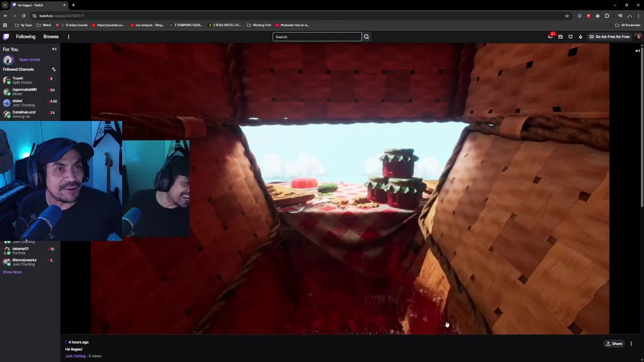Click the address bar URL twitch.tv
Screen dimensions: 644x362
click(61, 16)
